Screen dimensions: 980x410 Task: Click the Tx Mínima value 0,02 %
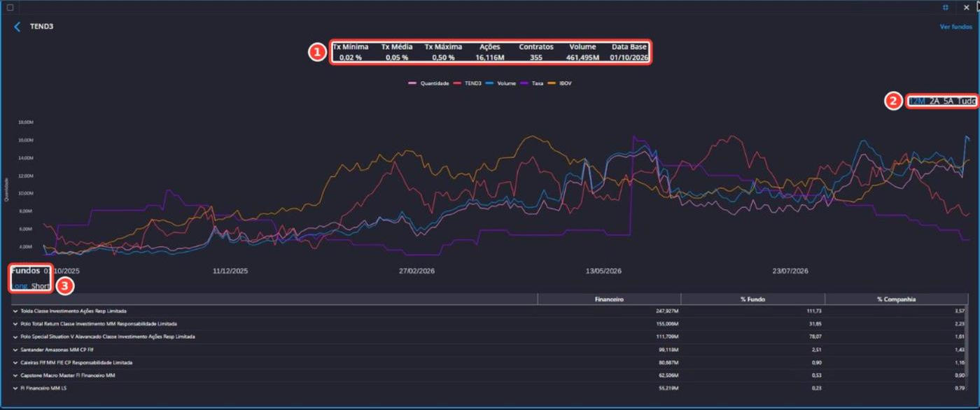[351, 57]
